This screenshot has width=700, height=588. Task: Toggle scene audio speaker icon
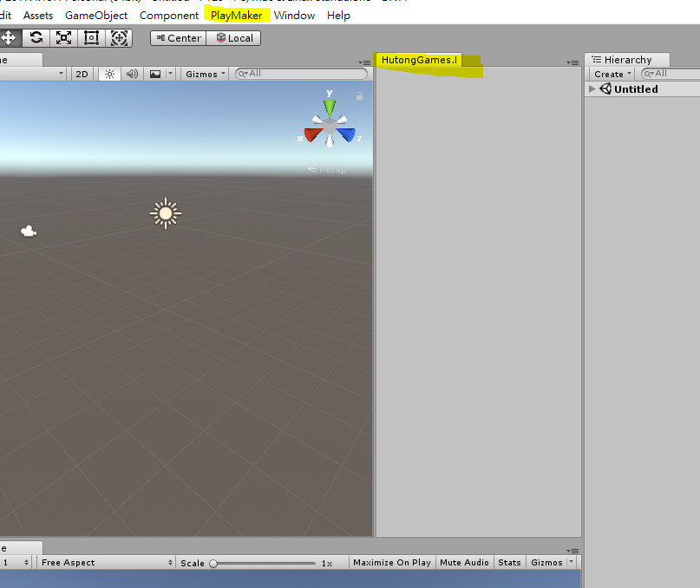(132, 74)
